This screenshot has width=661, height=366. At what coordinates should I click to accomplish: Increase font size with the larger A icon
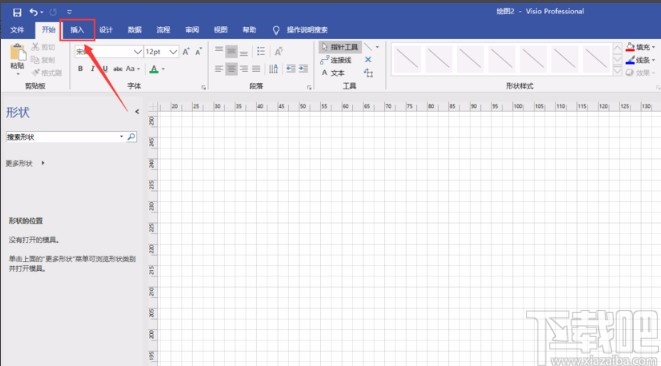tap(186, 51)
